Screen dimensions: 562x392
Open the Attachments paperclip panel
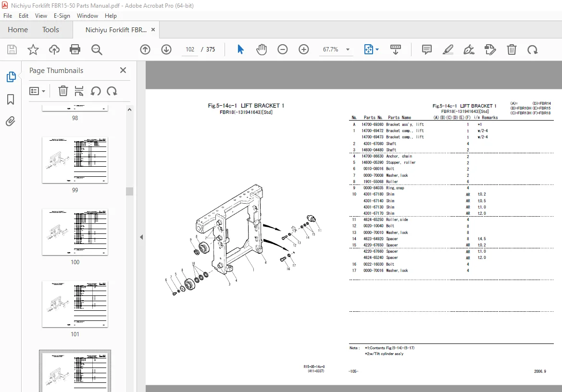tap(11, 122)
